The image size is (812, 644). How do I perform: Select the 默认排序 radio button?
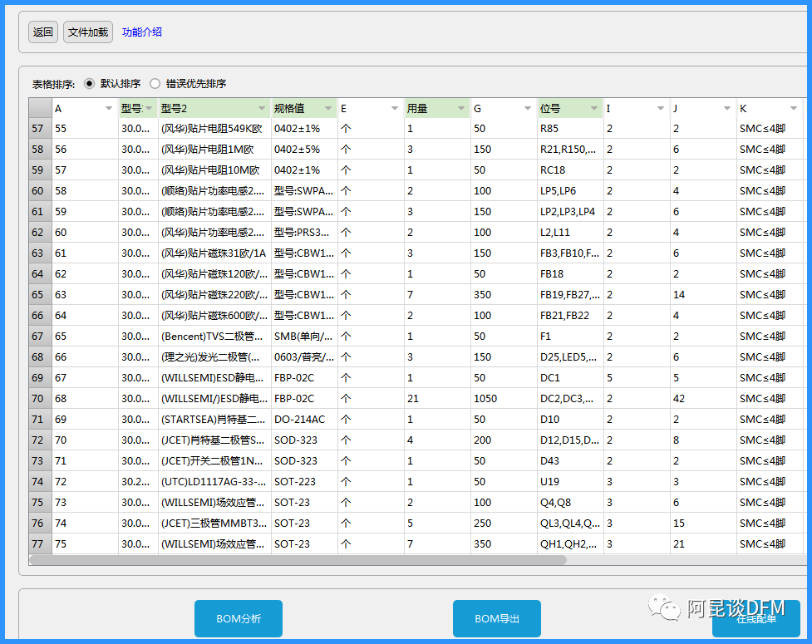tap(89, 83)
